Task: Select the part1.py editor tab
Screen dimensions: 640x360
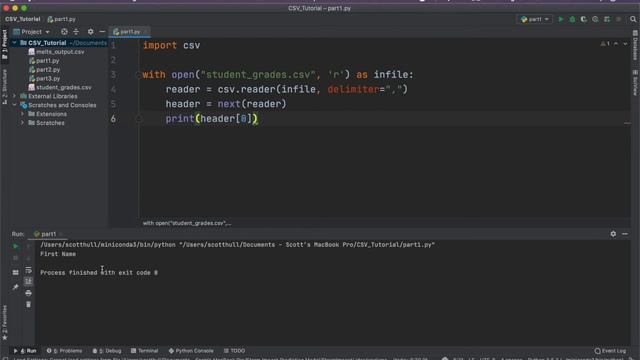Action: [129, 31]
